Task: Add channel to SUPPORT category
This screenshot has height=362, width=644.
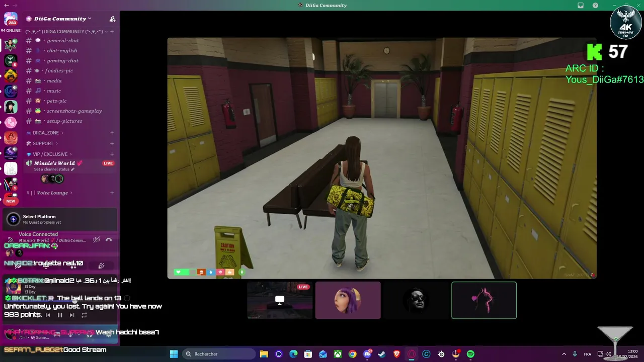Action: (x=112, y=143)
